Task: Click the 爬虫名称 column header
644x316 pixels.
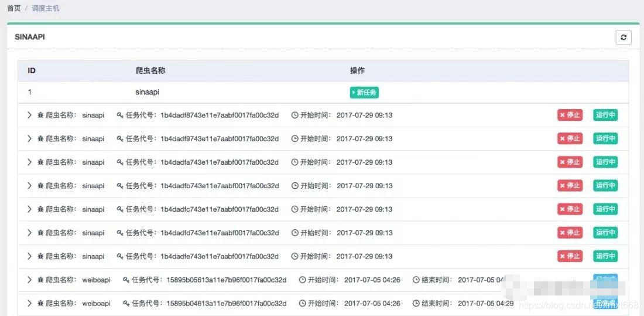Action: click(x=150, y=71)
